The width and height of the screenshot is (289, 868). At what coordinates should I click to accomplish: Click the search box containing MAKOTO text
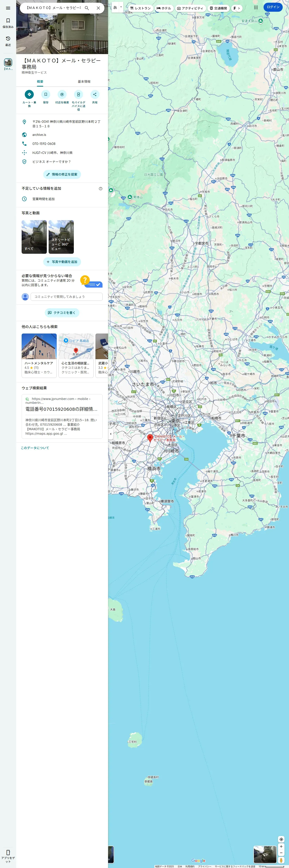53,8
